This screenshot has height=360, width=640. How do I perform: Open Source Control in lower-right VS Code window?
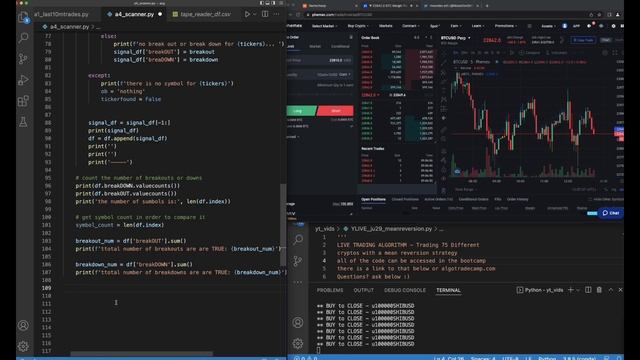coord(298,260)
